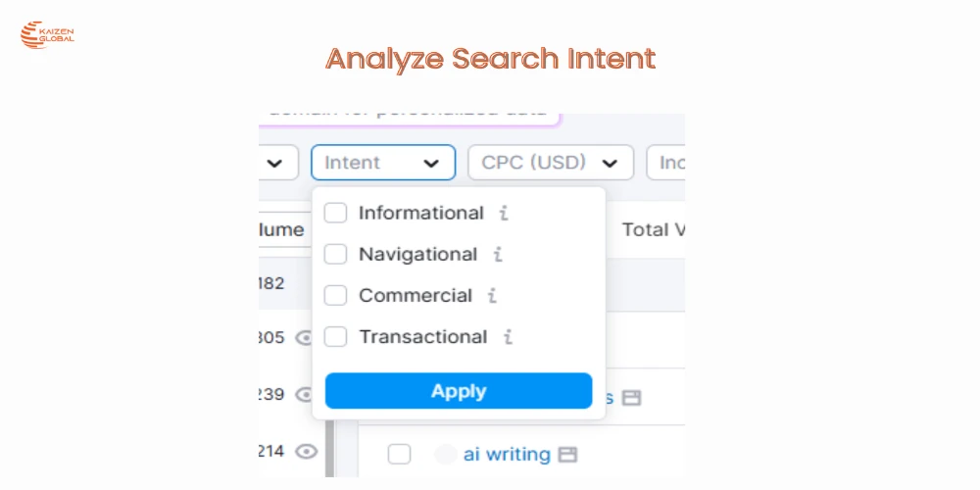Click the SERP icon next to ai writing
The height and width of the screenshot is (490, 980).
[567, 455]
